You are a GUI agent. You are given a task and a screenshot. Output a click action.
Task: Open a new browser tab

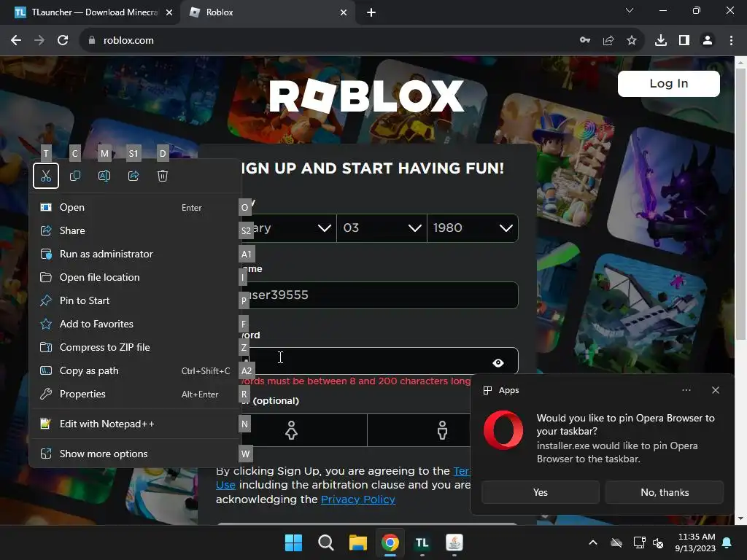coord(371,12)
